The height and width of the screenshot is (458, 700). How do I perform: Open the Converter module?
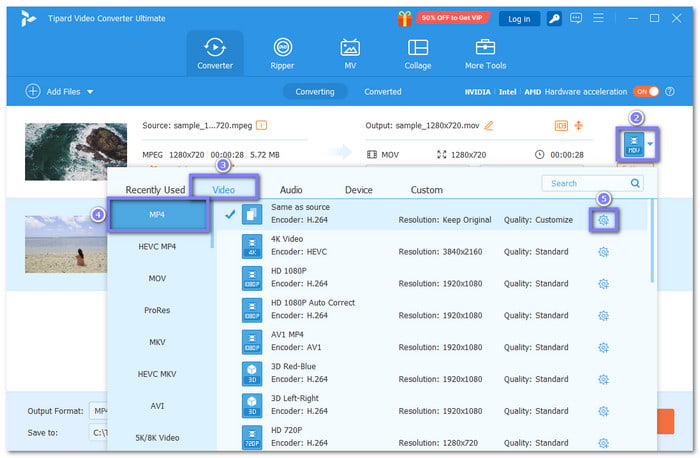point(215,54)
